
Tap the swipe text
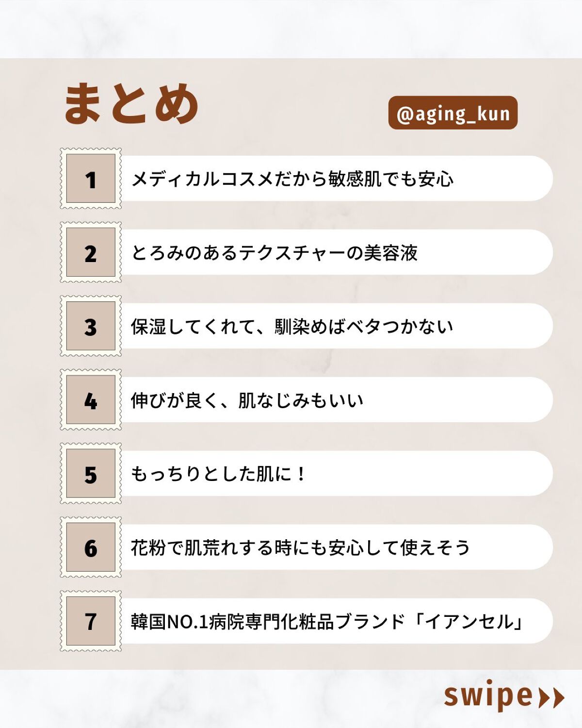(x=488, y=695)
